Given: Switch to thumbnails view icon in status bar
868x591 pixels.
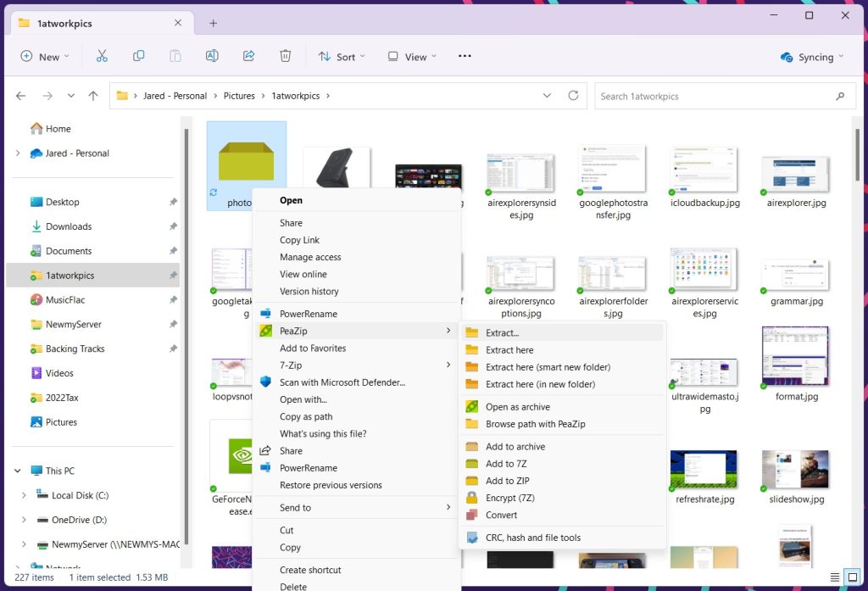Looking at the screenshot, I should [x=853, y=577].
